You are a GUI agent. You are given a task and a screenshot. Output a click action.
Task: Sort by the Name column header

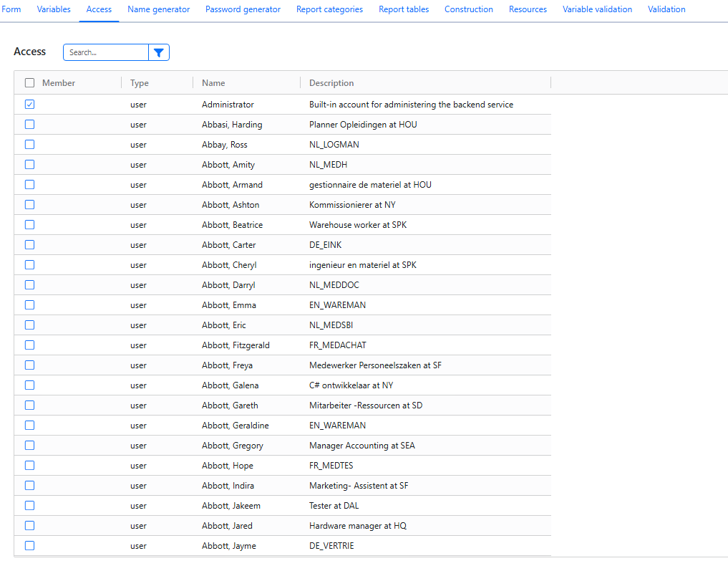click(x=213, y=82)
